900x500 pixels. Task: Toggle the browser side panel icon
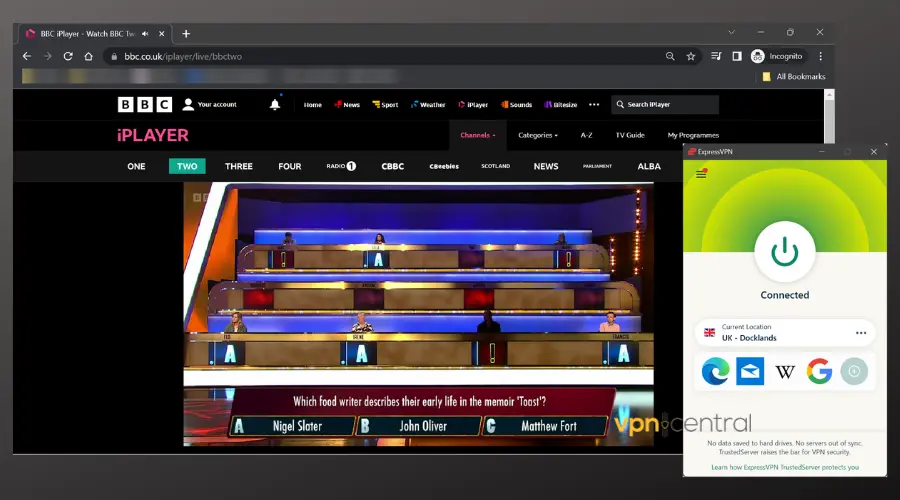737,56
